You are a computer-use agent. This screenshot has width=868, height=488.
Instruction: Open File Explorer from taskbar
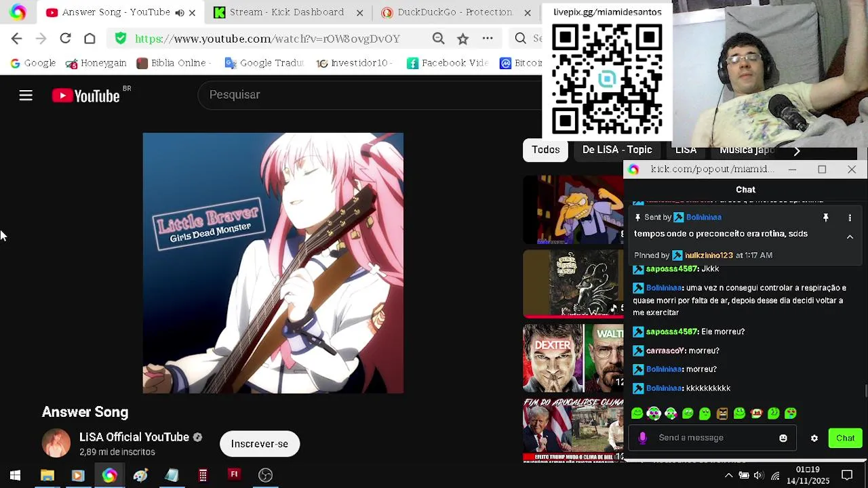(x=47, y=475)
